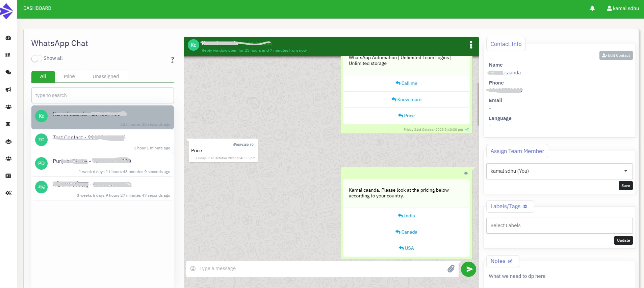Open the dashboard gauge sidebar icon

tap(8, 38)
